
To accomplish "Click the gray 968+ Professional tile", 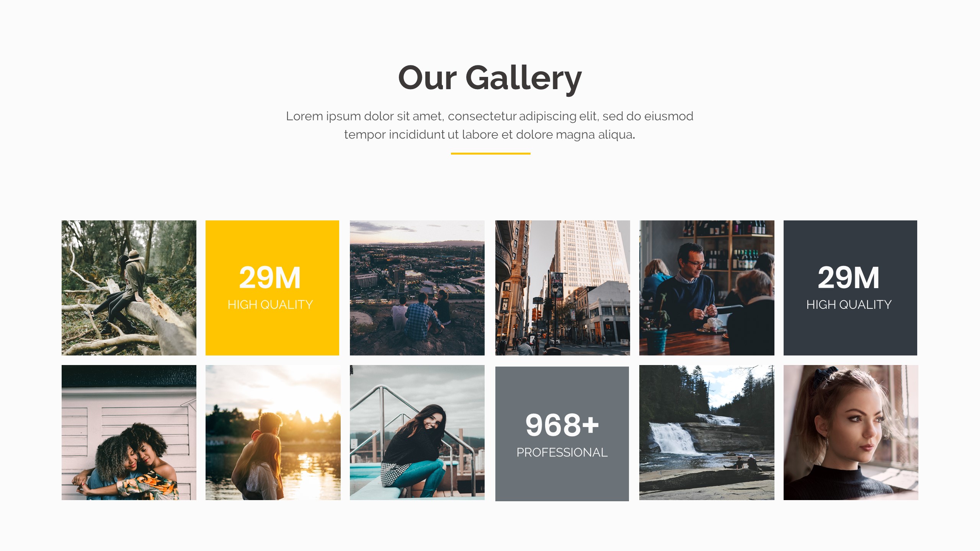I will coord(562,434).
